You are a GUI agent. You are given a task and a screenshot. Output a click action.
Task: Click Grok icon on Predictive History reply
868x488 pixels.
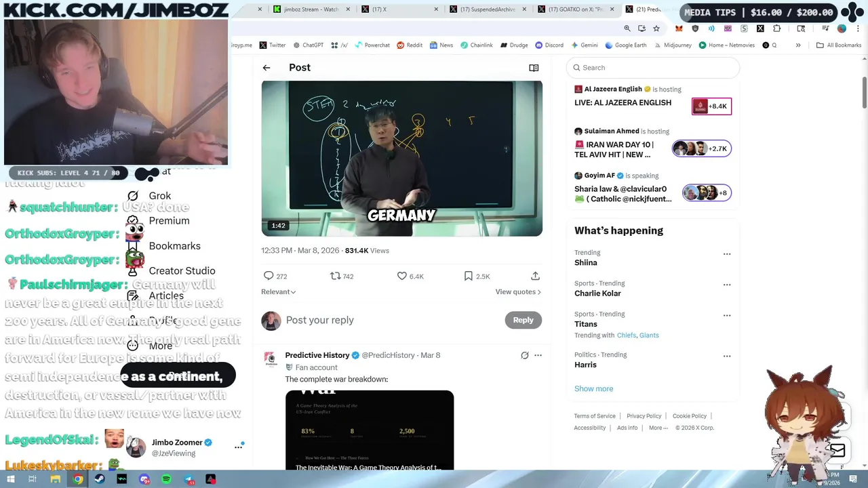[x=524, y=355]
